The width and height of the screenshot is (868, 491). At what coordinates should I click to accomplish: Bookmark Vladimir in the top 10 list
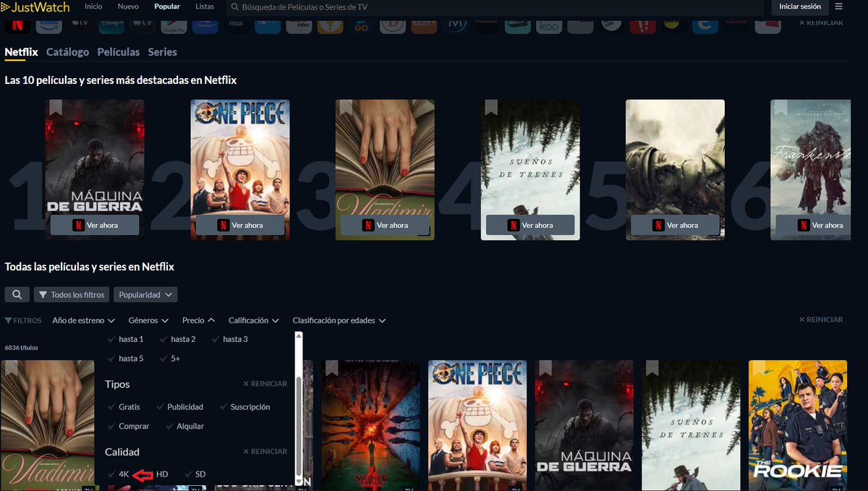pyautogui.click(x=345, y=107)
